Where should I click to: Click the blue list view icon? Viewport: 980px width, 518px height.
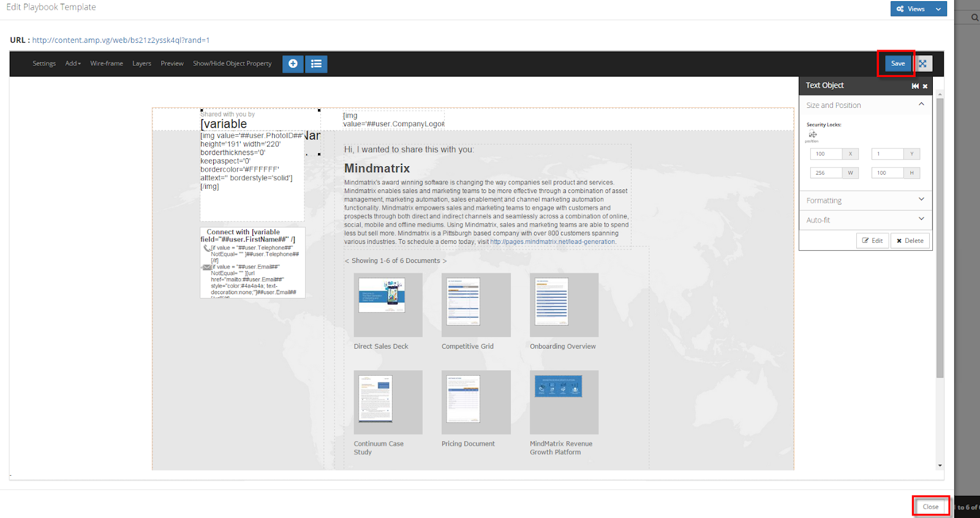(316, 64)
